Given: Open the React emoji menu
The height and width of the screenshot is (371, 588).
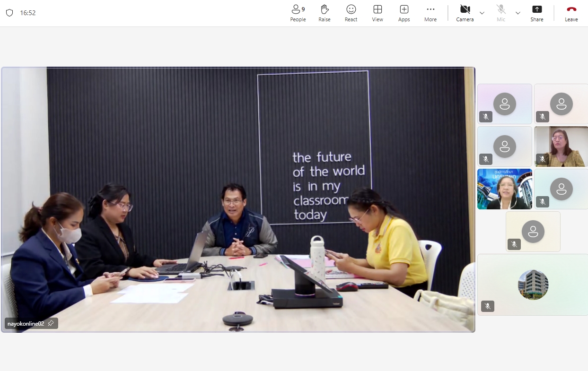Looking at the screenshot, I should click(x=351, y=13).
